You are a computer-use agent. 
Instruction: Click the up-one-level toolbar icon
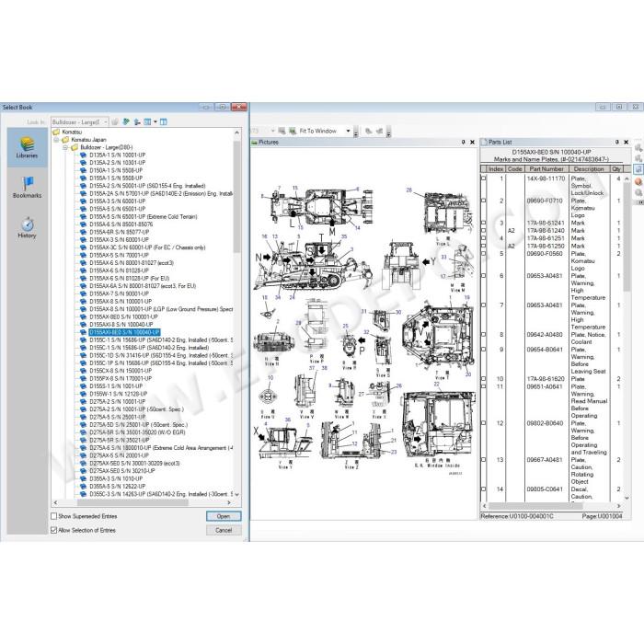[x=137, y=121]
